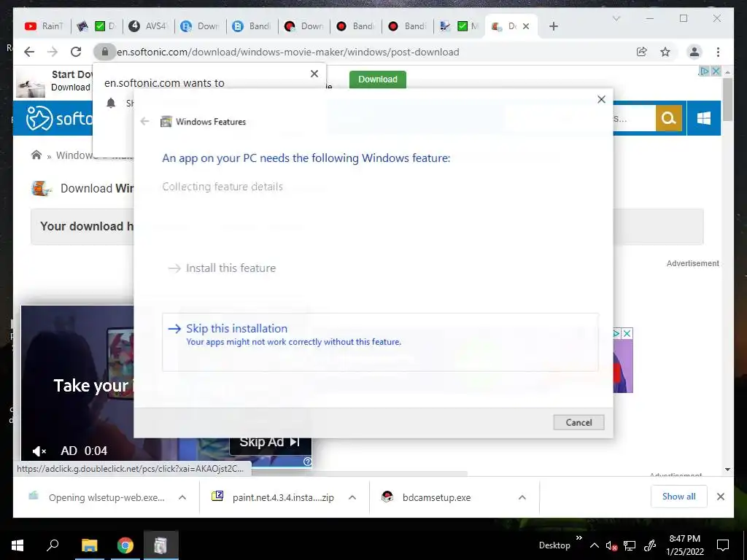747x560 pixels.
Task: Click the muted volume tray icon
Action: pyautogui.click(x=612, y=545)
